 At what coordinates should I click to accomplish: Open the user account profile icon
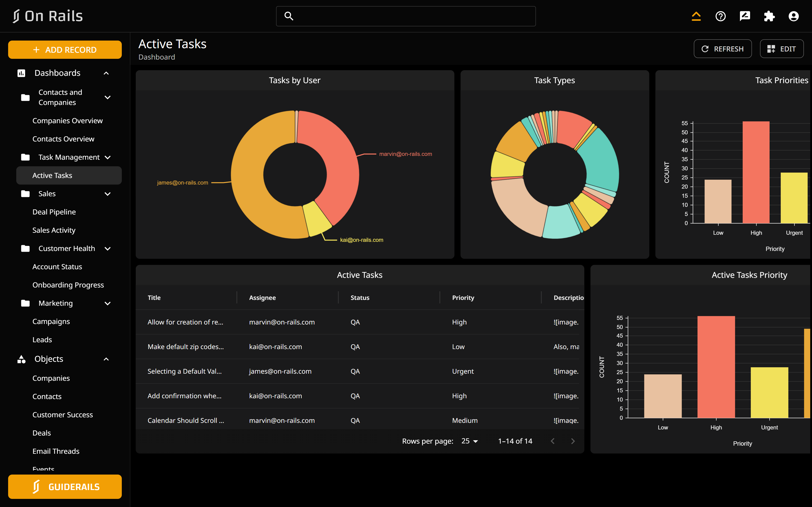click(793, 16)
